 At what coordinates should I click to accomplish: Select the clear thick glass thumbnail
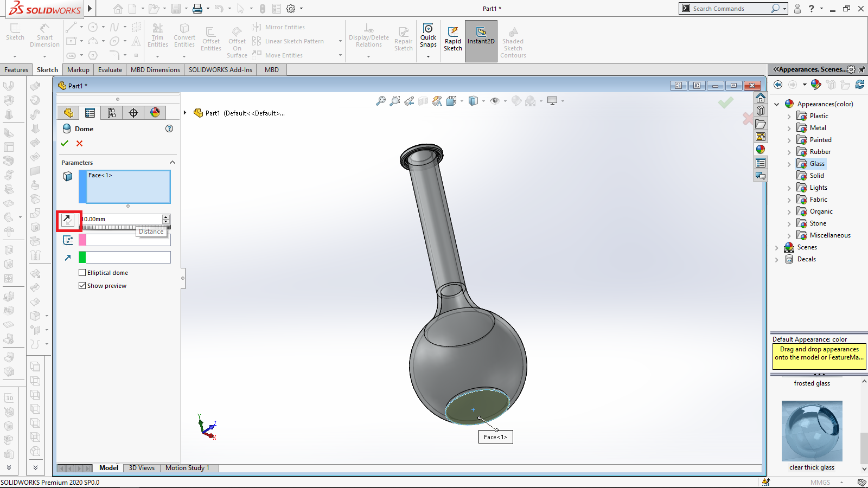tap(812, 431)
